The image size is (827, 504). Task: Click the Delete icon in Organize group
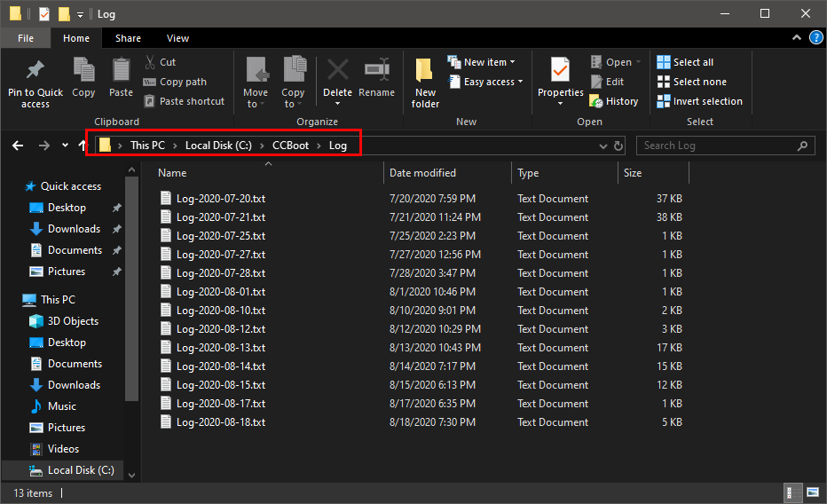tap(337, 71)
